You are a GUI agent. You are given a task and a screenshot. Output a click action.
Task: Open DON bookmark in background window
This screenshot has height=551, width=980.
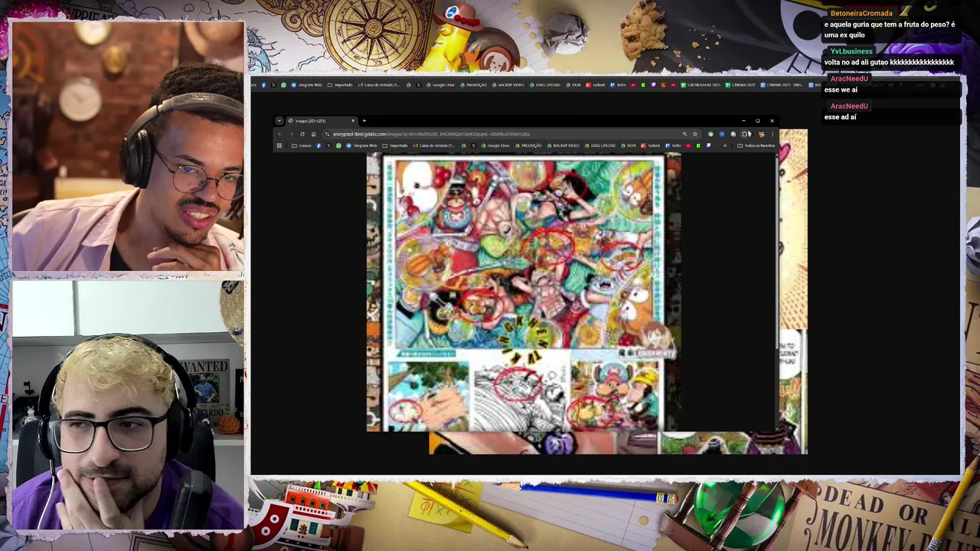pos(573,85)
